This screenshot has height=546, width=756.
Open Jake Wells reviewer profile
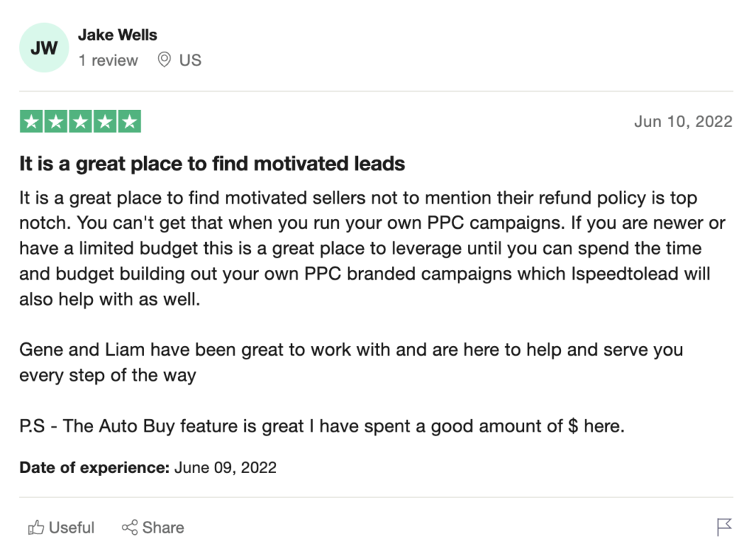(x=117, y=35)
